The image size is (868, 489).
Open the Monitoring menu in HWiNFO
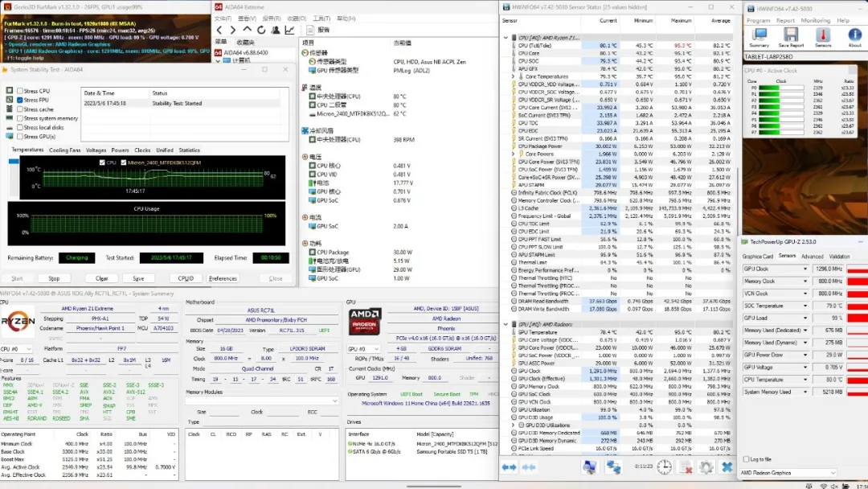point(815,20)
